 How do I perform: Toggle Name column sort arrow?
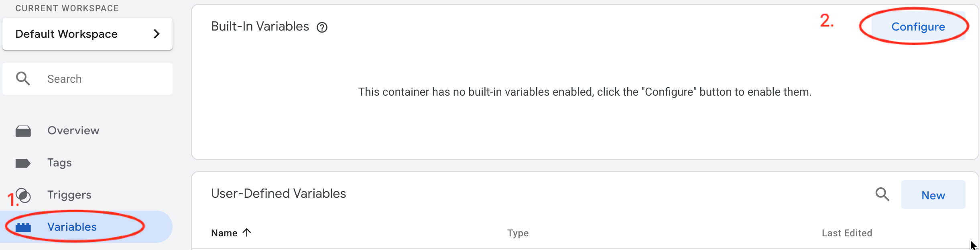247,232
